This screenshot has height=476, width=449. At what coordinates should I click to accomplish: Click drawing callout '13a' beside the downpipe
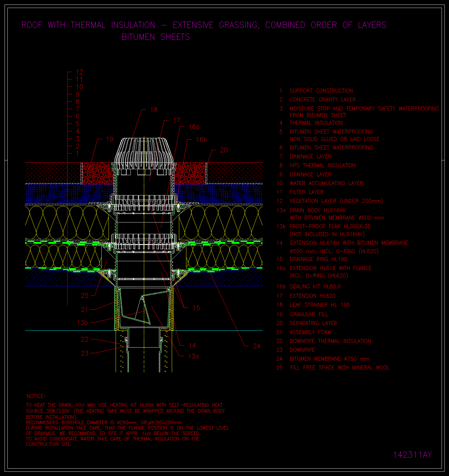(193, 356)
